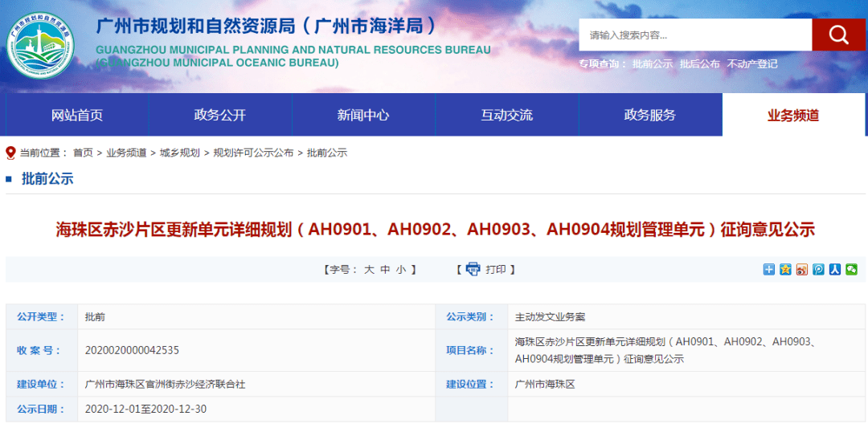
Task: Open 批前公示 quick query link
Action: pyautogui.click(x=652, y=63)
